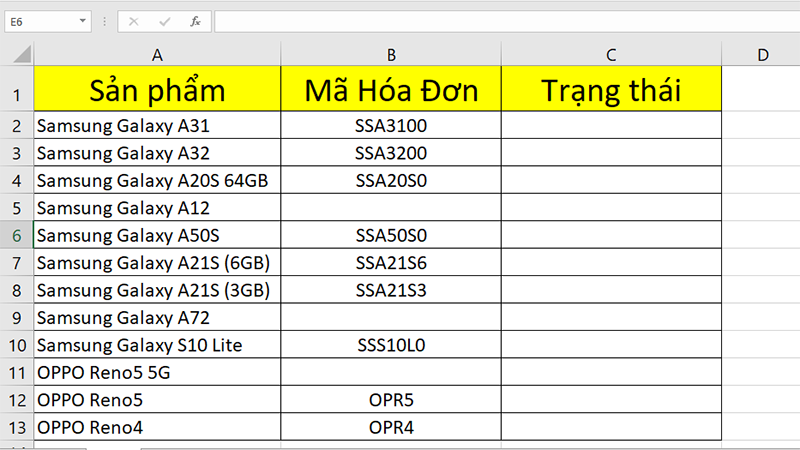Select row 13 header

coord(17,428)
